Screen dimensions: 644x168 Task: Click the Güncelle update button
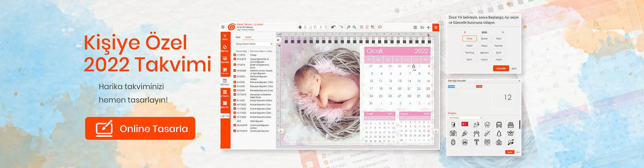click(x=501, y=68)
